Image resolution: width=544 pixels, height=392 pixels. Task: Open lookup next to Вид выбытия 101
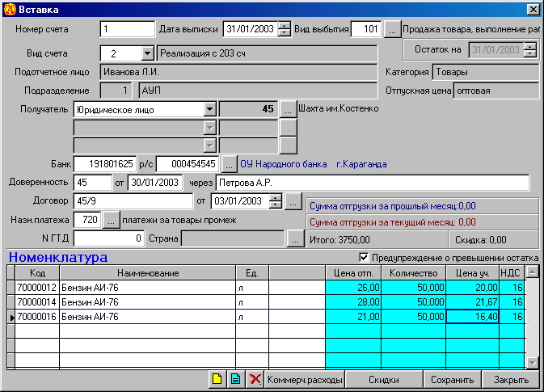391,30
